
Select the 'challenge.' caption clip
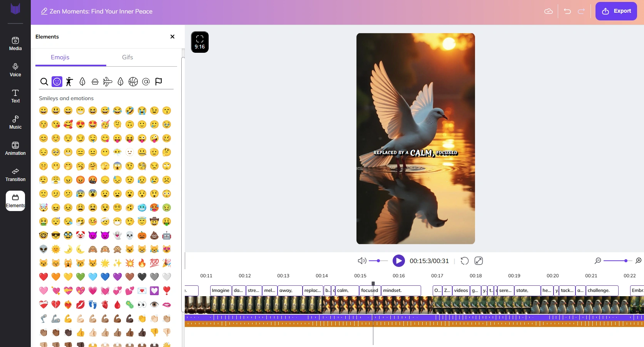[x=602, y=290]
